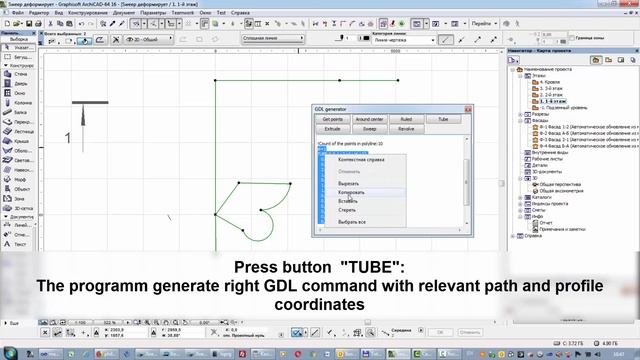This screenshot has height=360, width=640.
Task: Select the Roof tool (Крыша)
Action: [x=18, y=141]
